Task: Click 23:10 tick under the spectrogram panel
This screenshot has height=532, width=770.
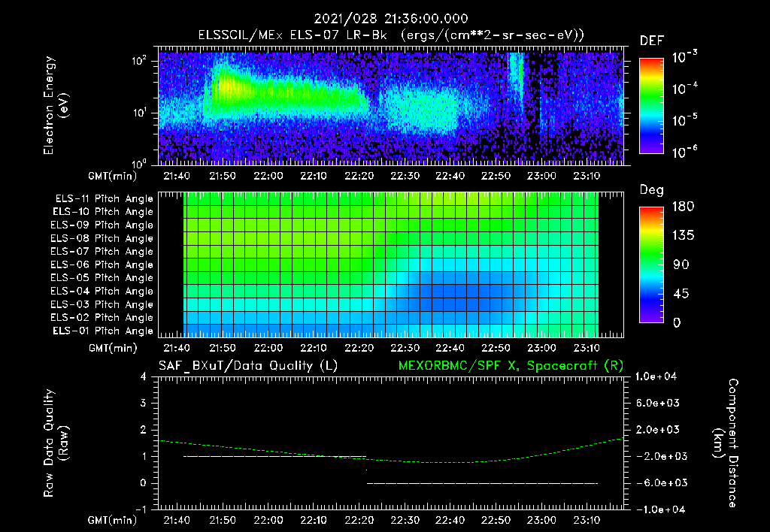Action: (587, 176)
